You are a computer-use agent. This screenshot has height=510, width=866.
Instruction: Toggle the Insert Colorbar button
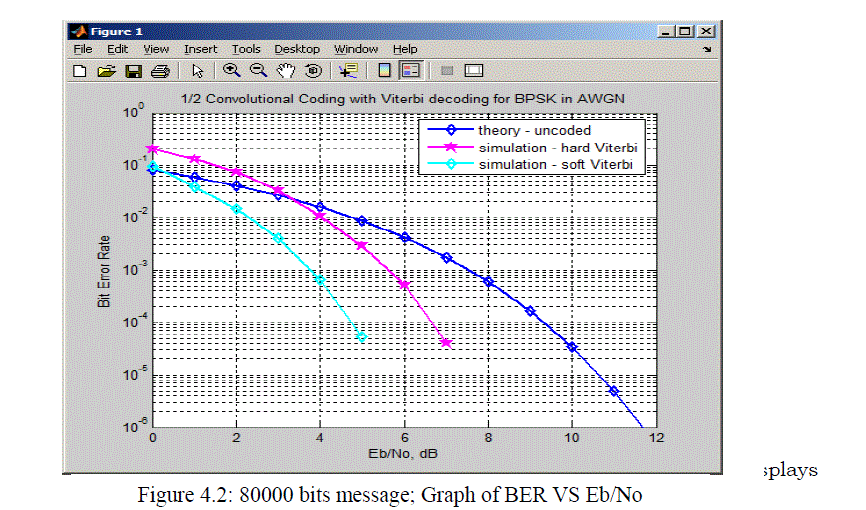[x=384, y=71]
